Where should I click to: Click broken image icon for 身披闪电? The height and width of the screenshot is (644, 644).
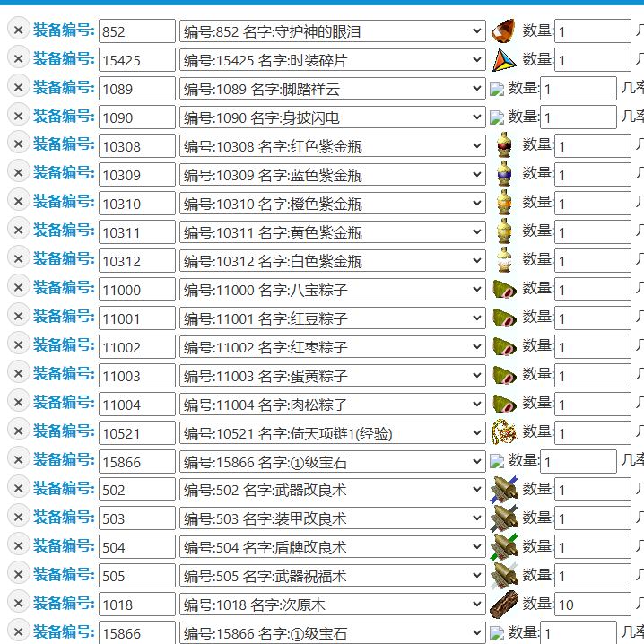[497, 117]
